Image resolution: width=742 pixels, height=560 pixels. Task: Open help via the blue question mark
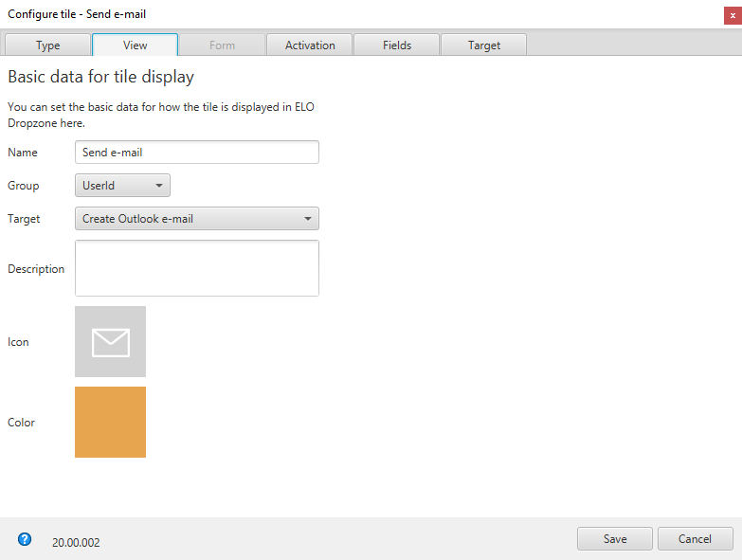[25, 539]
